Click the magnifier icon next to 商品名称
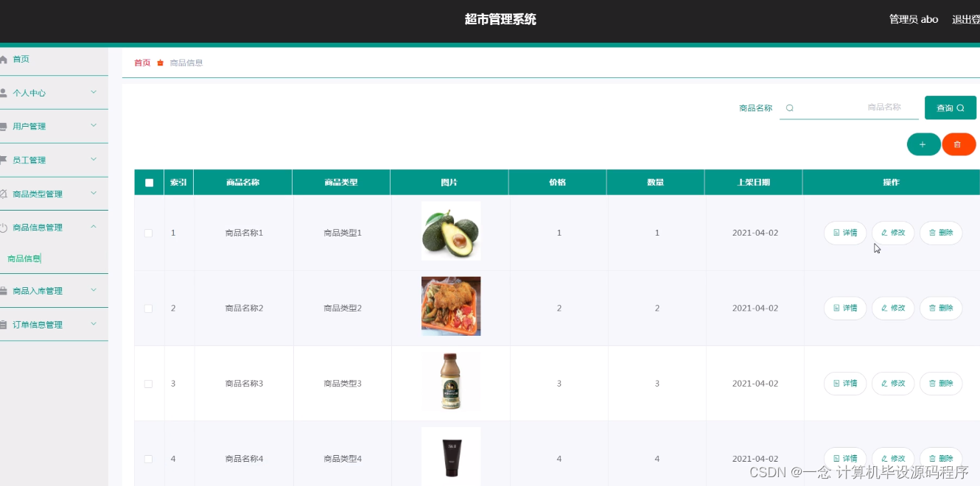This screenshot has width=980, height=486. click(789, 108)
